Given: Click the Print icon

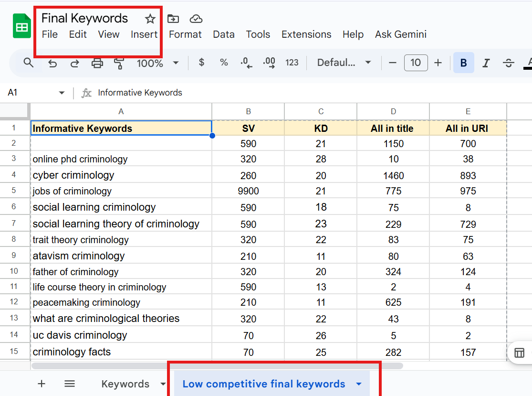Looking at the screenshot, I should 97,63.
